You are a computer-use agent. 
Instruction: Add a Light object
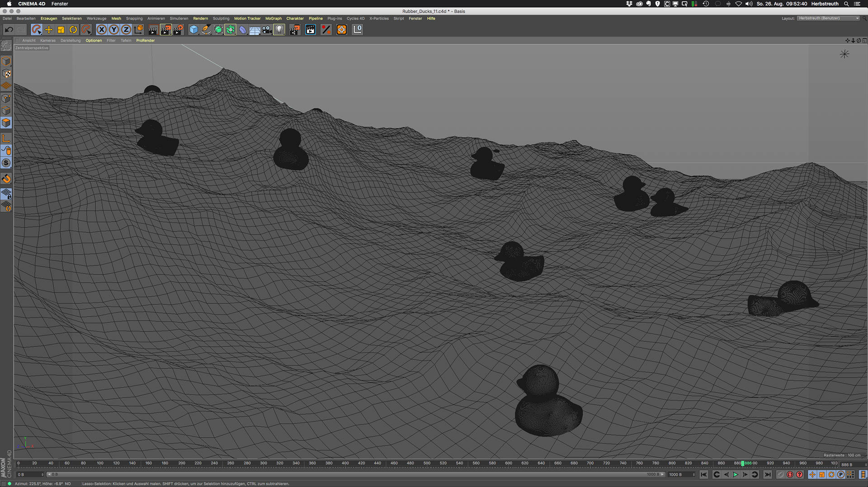[279, 30]
